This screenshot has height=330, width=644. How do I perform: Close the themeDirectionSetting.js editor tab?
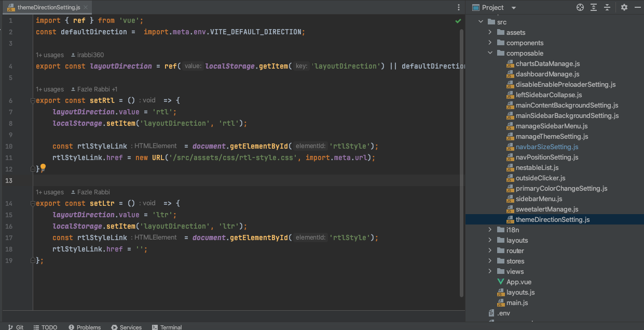86,7
